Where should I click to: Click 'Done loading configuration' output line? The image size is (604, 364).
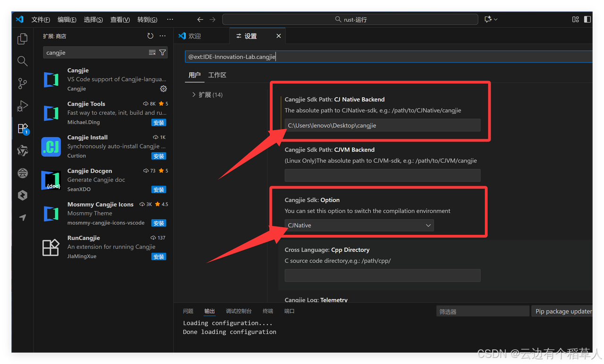[x=230, y=332]
